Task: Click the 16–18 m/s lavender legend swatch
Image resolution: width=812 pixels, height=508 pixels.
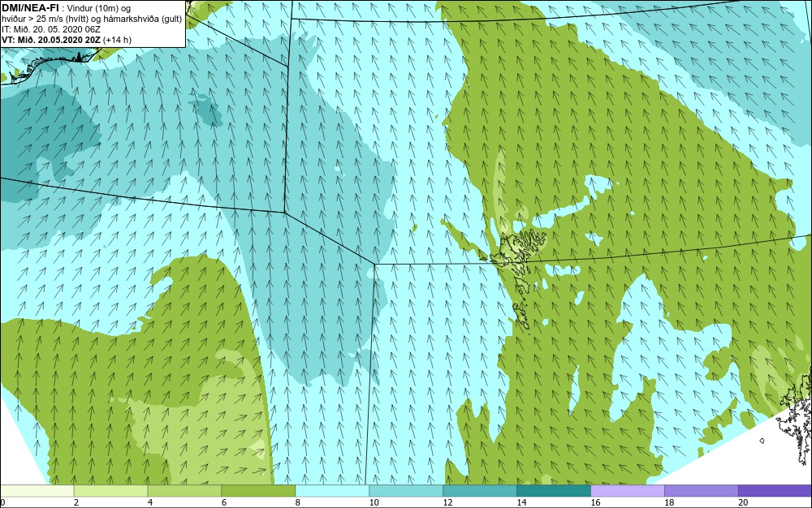Action: pos(628,490)
